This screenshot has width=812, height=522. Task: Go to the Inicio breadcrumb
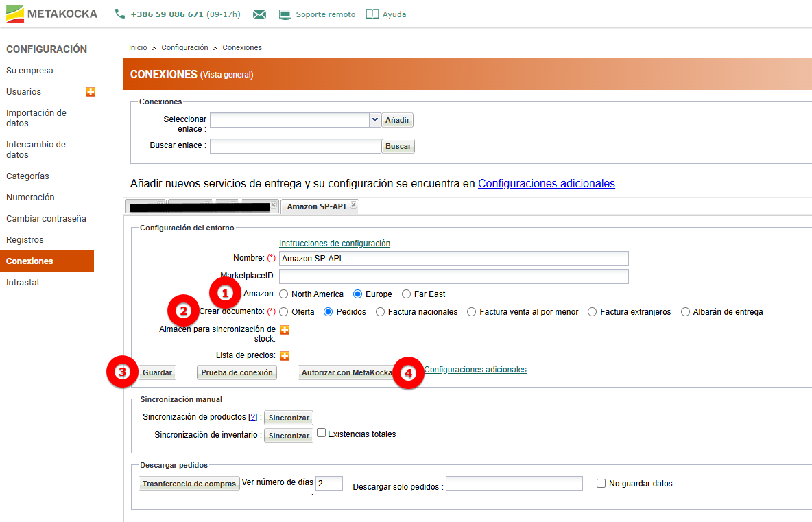click(x=138, y=47)
